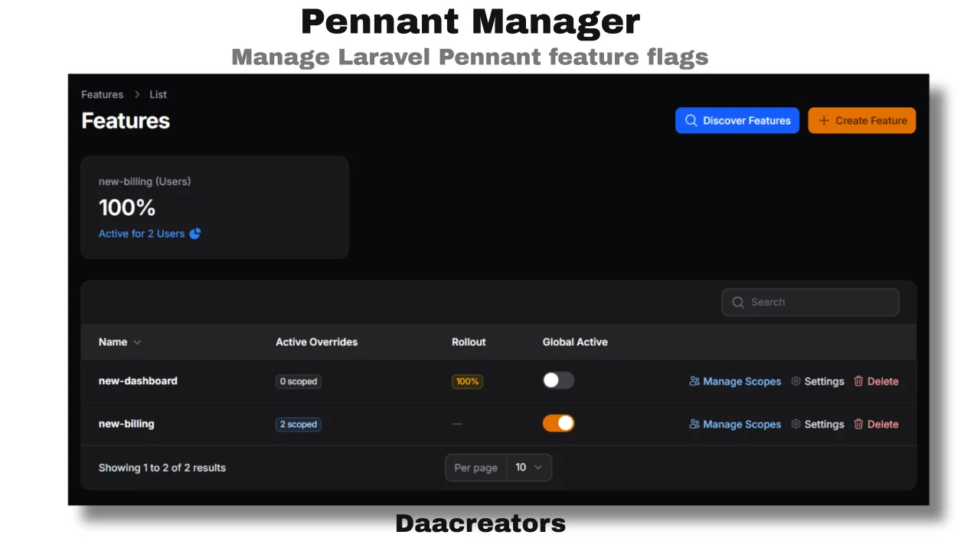Click the pie chart icon beside Active for 2 Users
The image size is (980, 551).
coord(195,233)
